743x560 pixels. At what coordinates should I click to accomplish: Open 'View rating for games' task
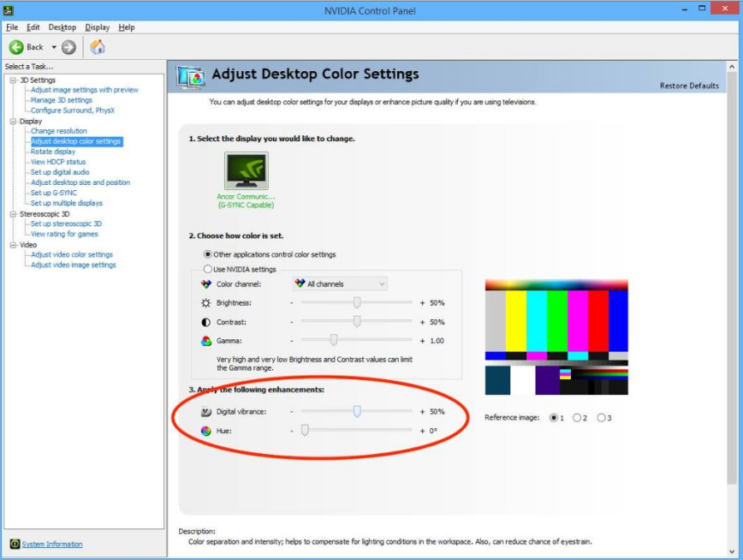coord(64,235)
